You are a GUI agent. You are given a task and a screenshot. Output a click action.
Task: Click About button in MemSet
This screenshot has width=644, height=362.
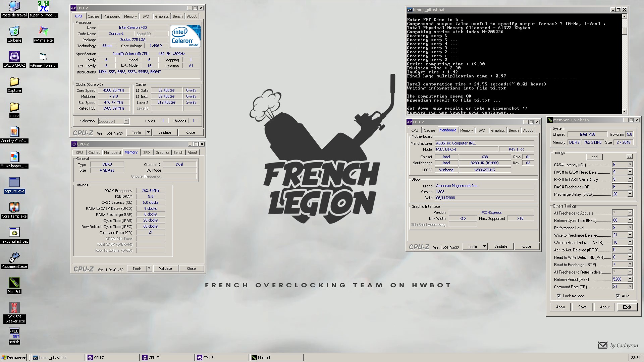click(605, 307)
